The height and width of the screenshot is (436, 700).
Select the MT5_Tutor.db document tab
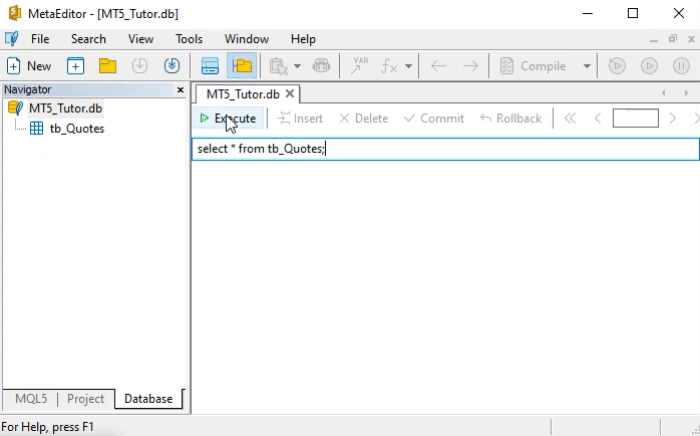(243, 94)
